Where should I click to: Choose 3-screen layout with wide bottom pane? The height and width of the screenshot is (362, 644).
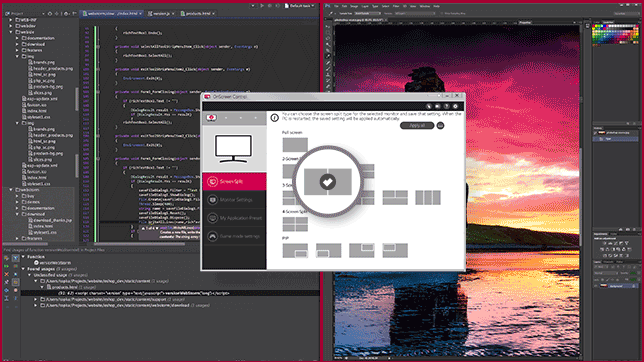tap(395, 198)
